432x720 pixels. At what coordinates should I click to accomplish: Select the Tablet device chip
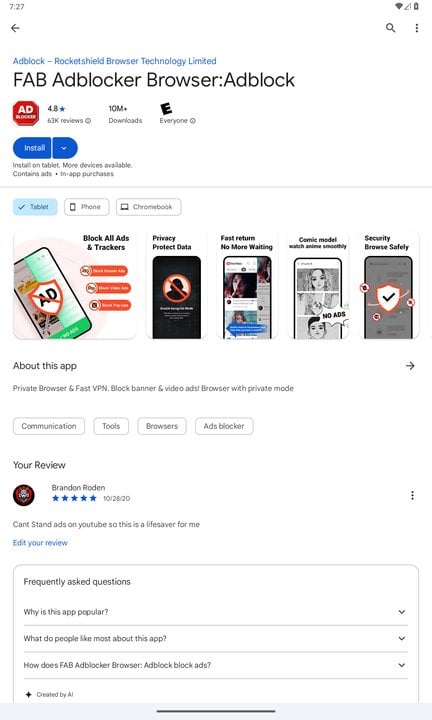[x=35, y=207]
